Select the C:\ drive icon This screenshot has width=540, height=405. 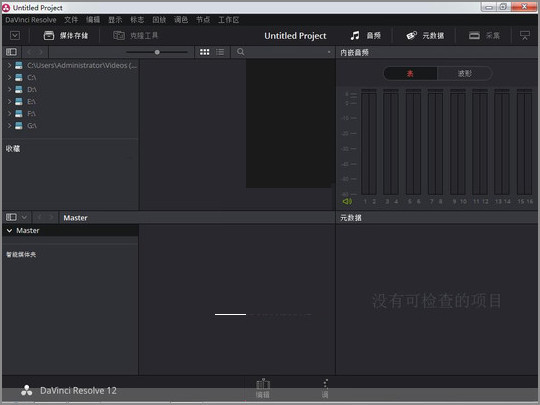pyautogui.click(x=19, y=77)
